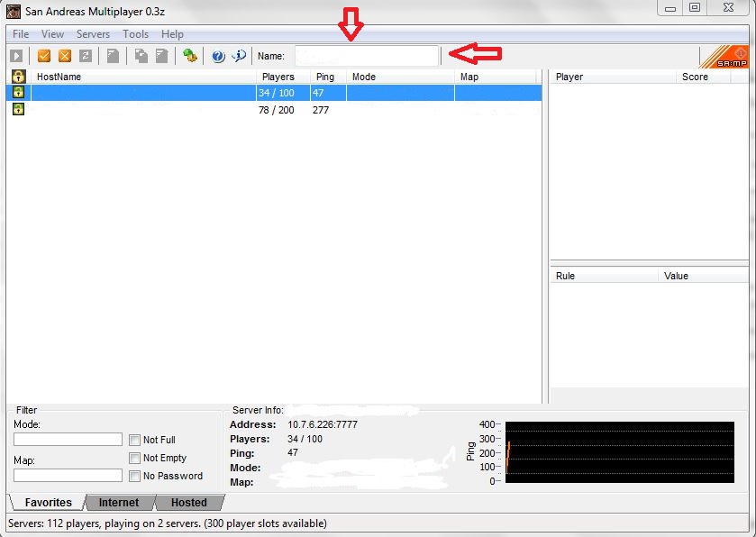
Task: Click the ping value 277
Action: point(321,110)
